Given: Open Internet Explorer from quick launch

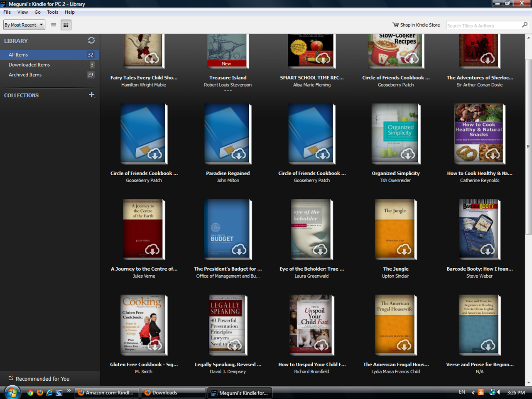Looking at the screenshot, I should [x=49, y=393].
